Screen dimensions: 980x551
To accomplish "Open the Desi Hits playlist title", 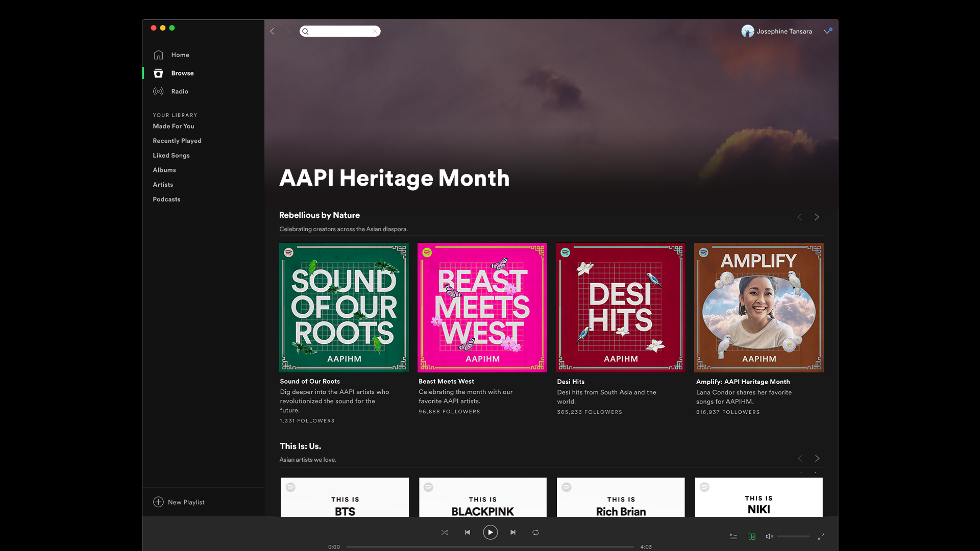I will [571, 382].
